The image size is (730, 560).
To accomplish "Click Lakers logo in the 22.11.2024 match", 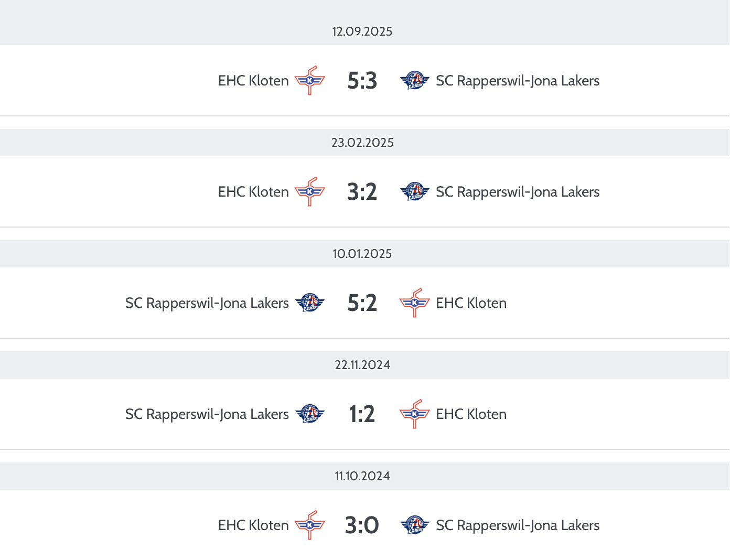I will click(310, 414).
